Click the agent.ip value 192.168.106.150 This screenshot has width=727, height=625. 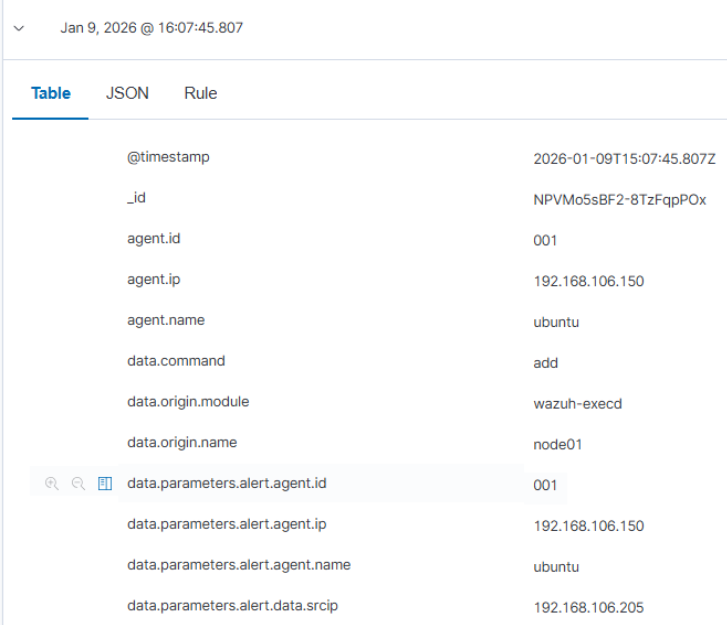pos(588,281)
